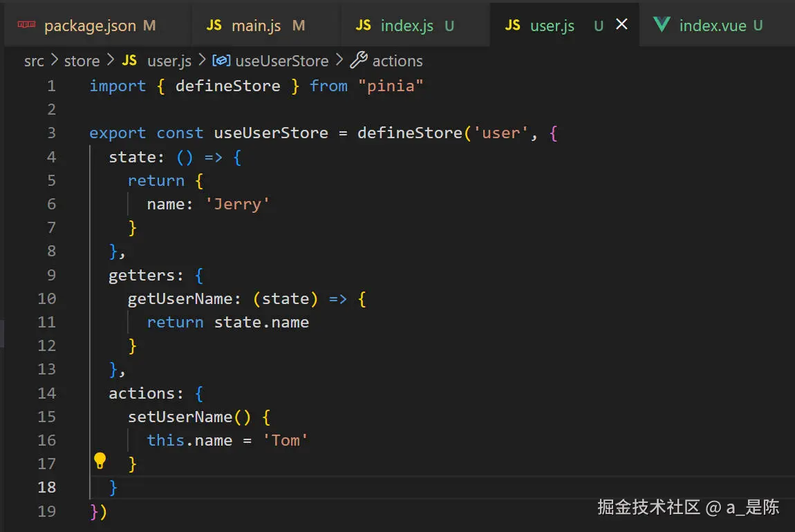This screenshot has width=795, height=532.
Task: Click the word "import" on line 1
Action: [x=118, y=86]
